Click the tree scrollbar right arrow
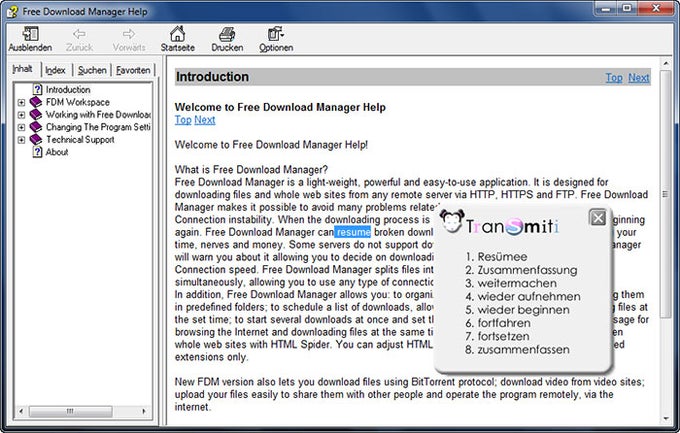Screen dimensions: 680x433 144,411
